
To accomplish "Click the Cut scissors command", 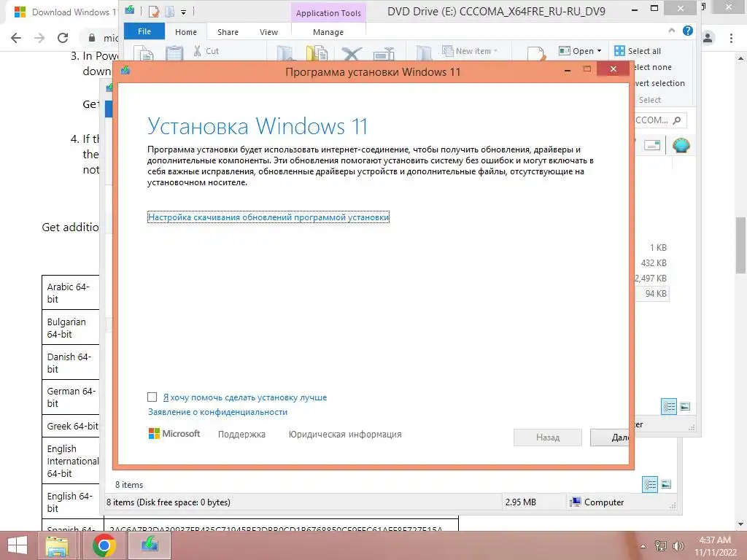I will [206, 51].
